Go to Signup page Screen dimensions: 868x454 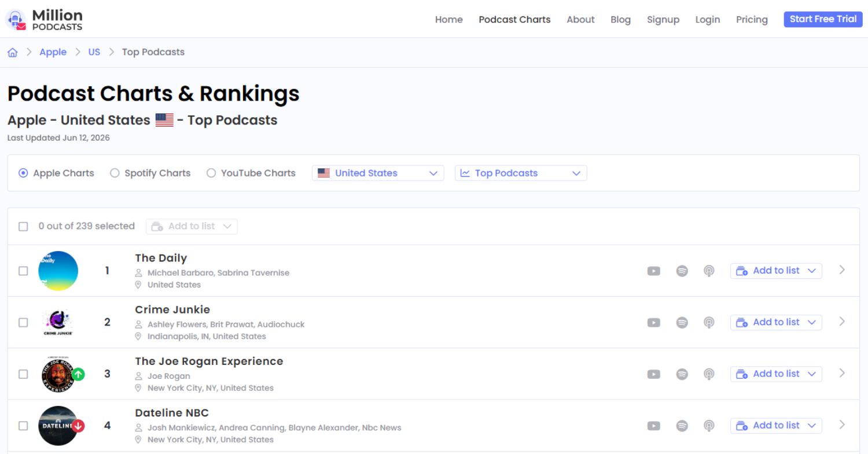point(663,20)
